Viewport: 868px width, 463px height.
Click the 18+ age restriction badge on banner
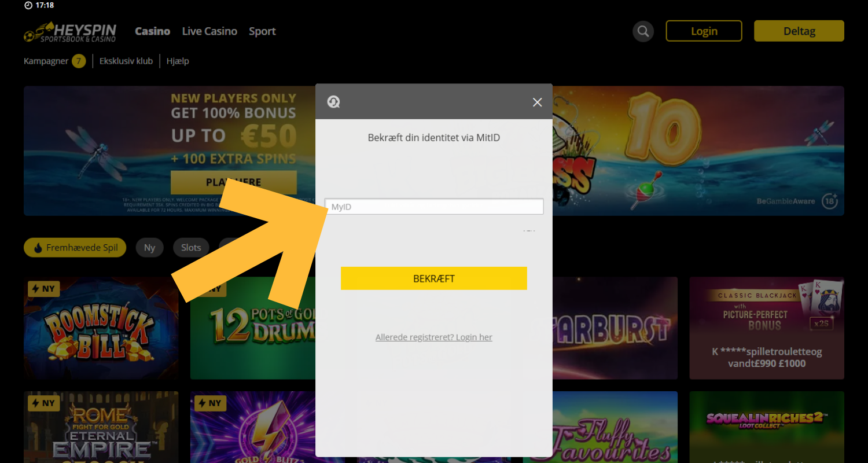[831, 201]
